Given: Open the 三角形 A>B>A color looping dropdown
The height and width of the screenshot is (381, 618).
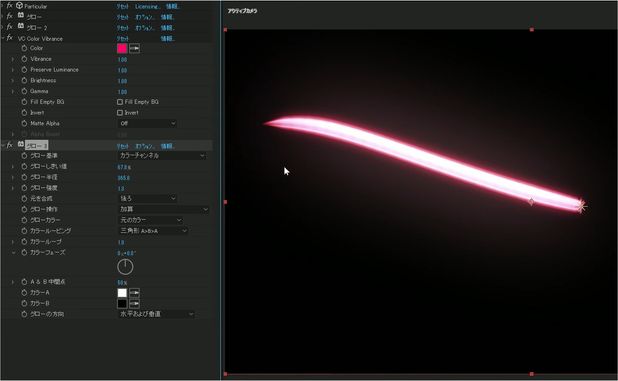Looking at the screenshot, I should coord(153,230).
